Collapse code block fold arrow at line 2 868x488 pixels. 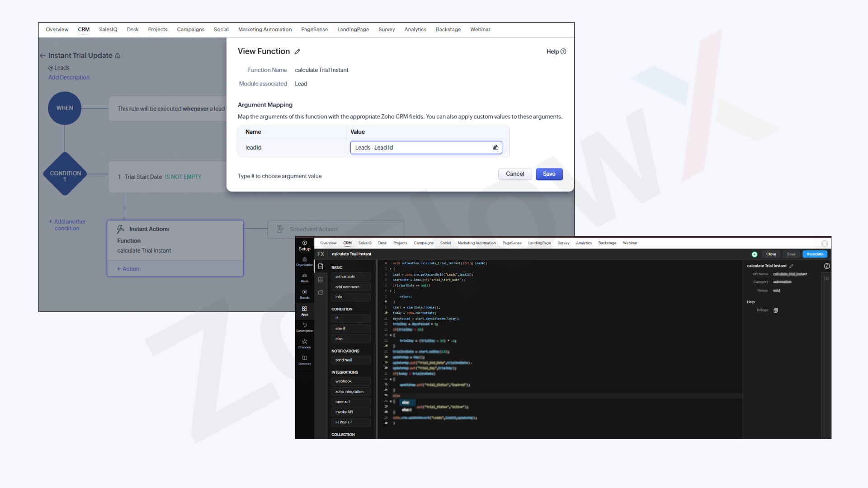pos(391,269)
